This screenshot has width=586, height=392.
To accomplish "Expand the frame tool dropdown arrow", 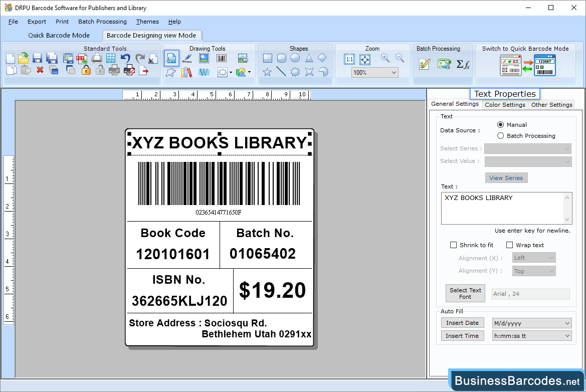I will 231,73.
